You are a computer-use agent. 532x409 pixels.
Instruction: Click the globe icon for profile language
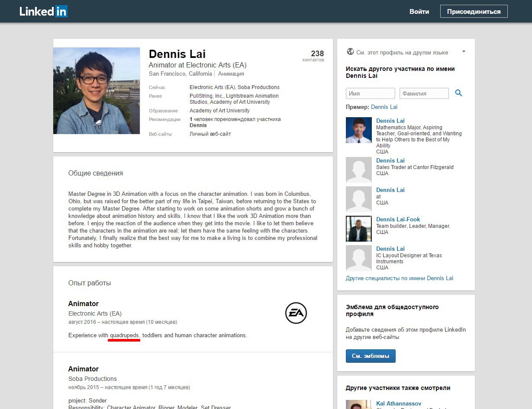click(350, 52)
